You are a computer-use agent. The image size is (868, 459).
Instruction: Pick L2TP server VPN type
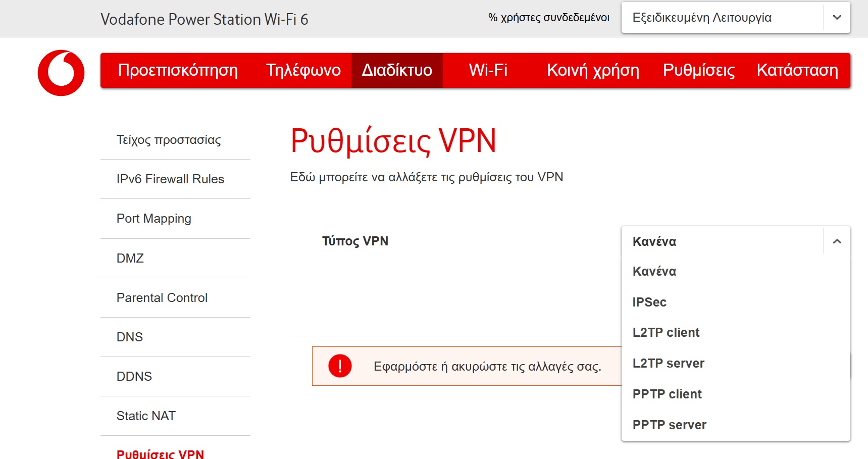(668, 364)
